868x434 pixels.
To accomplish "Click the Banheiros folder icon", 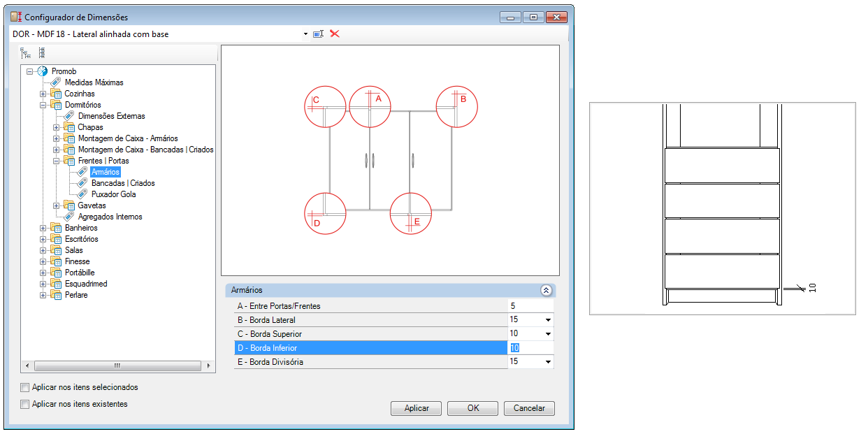I will 57,228.
